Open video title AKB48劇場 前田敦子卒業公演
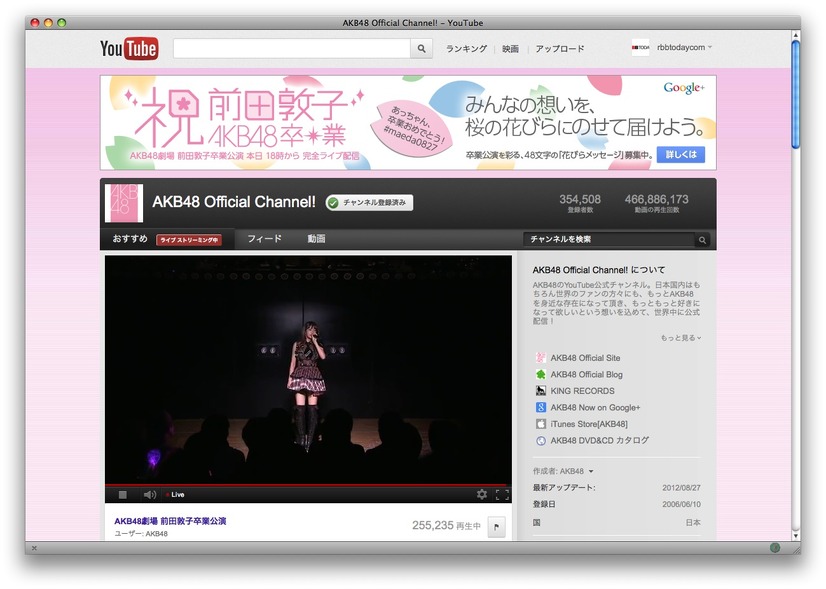This screenshot has width=826, height=589. [170, 521]
